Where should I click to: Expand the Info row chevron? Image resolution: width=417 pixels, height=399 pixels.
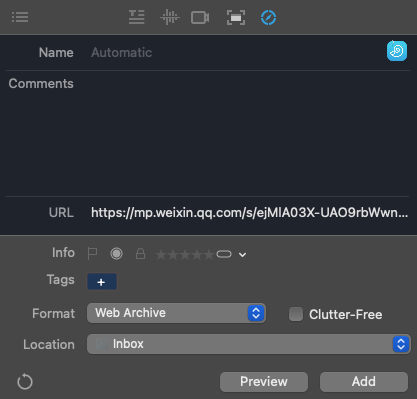pyautogui.click(x=243, y=255)
